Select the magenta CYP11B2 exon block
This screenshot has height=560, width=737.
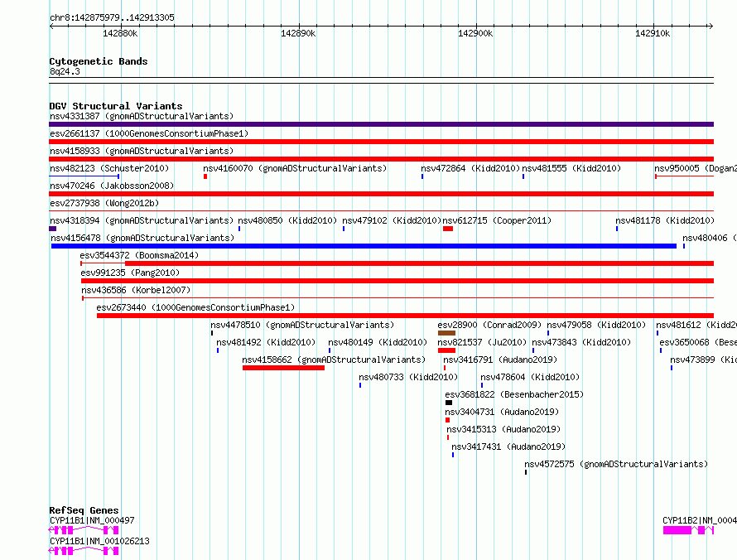tap(677, 530)
